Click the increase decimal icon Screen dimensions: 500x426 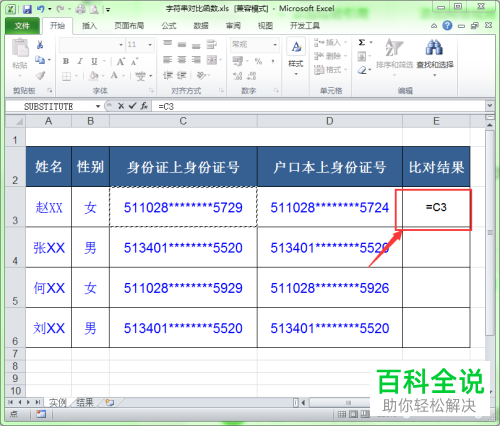click(x=237, y=76)
